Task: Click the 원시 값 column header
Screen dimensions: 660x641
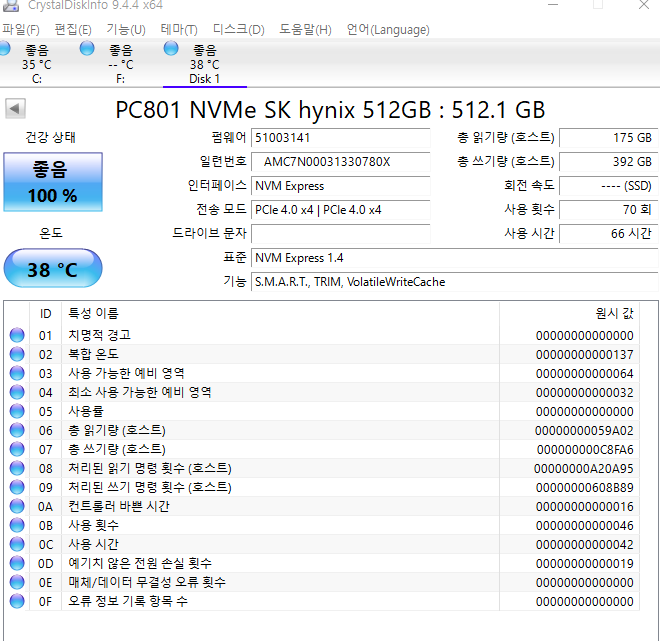Action: [569, 314]
